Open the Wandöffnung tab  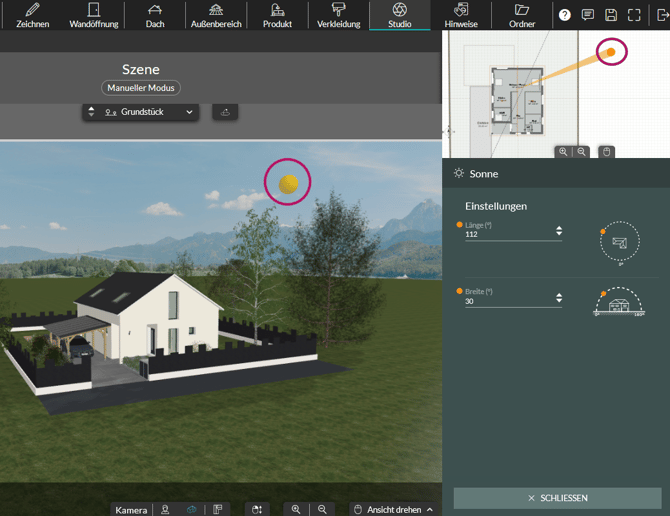pyautogui.click(x=94, y=15)
